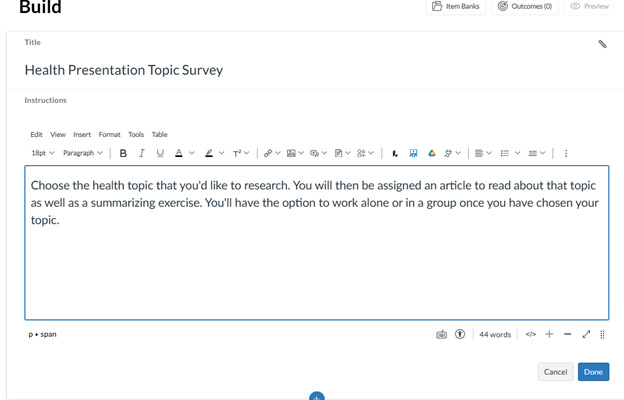Expand editor to fullscreen mode
This screenshot has height=400, width=624.
tap(586, 334)
